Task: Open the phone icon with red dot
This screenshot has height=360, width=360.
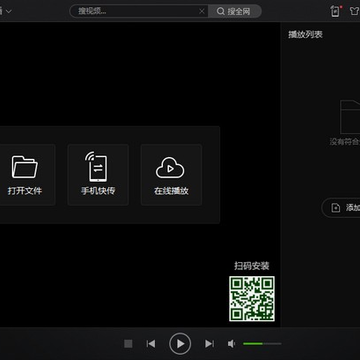Action: (336, 11)
